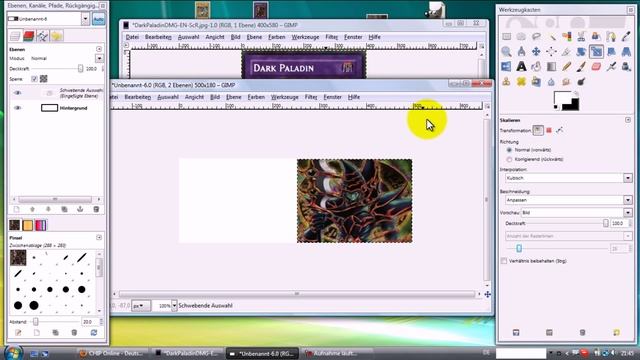The image size is (640, 360).
Task: Switch to the Undo history tab
Action: [x=56, y=36]
